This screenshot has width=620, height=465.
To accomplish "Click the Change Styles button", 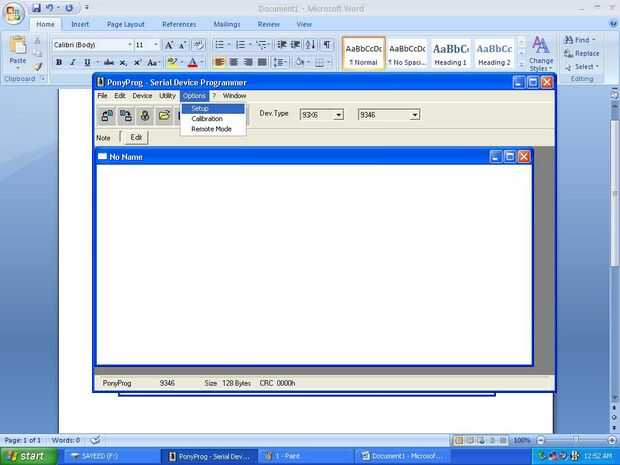I will [541, 53].
